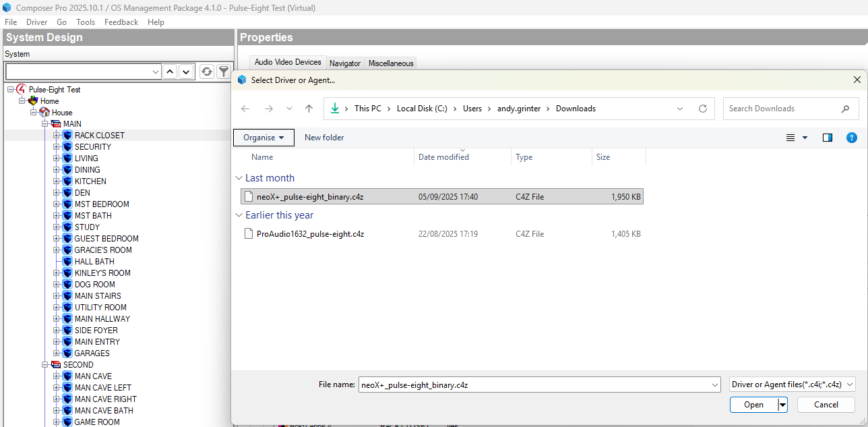
Task: Open the Feedback menu
Action: coord(121,22)
